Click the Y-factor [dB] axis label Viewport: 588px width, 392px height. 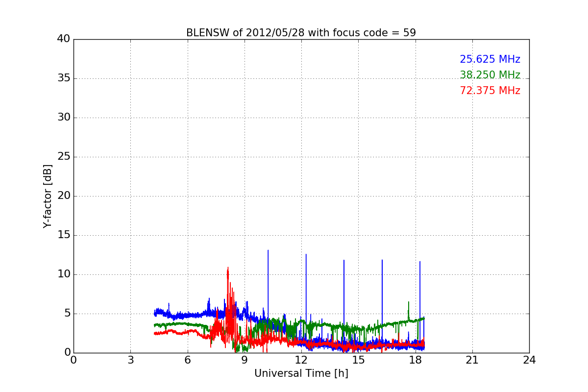[x=48, y=196]
